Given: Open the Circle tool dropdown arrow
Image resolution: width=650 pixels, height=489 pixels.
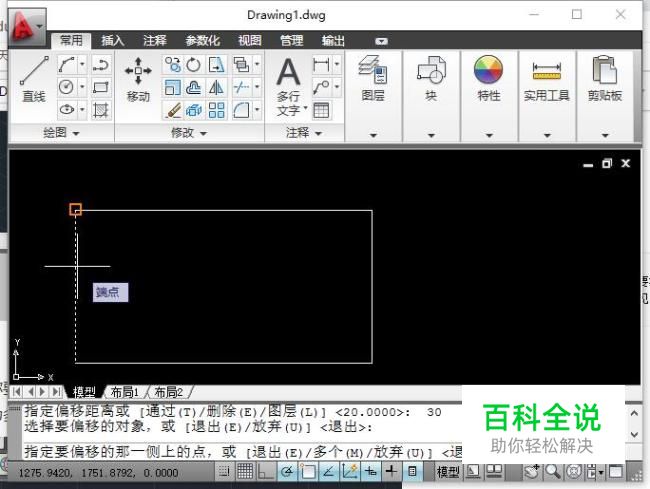Looking at the screenshot, I should click(x=82, y=87).
